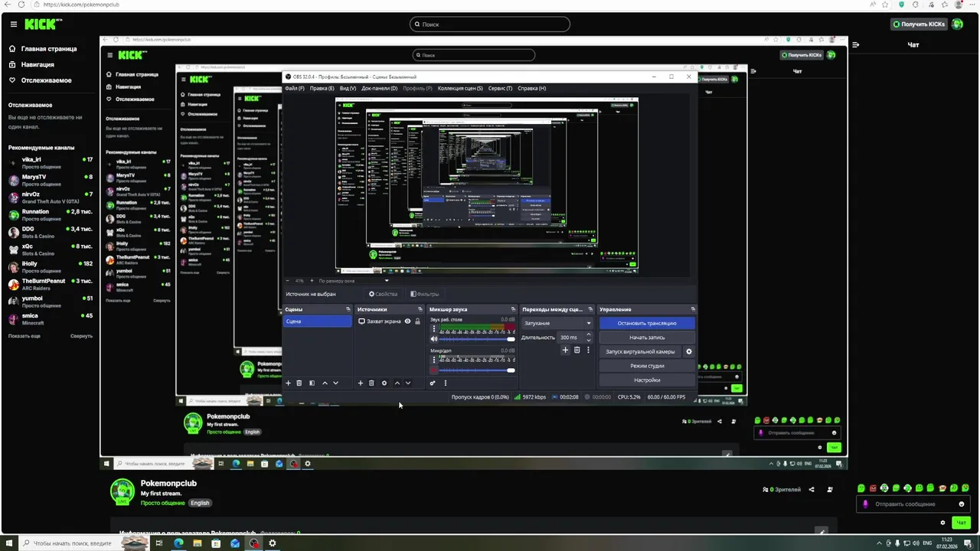The image size is (980, 551).
Task: Click the Поиск search field on outermost Kick page
Action: click(x=490, y=24)
